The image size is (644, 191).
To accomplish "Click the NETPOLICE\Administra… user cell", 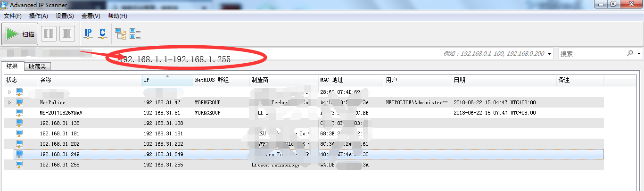I will [x=418, y=102].
